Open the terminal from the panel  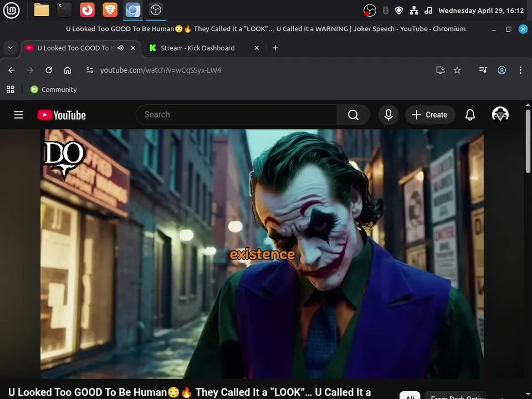(64, 10)
